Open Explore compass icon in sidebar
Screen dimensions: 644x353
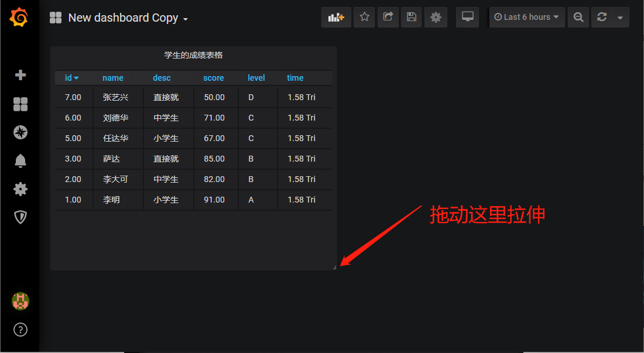click(20, 132)
